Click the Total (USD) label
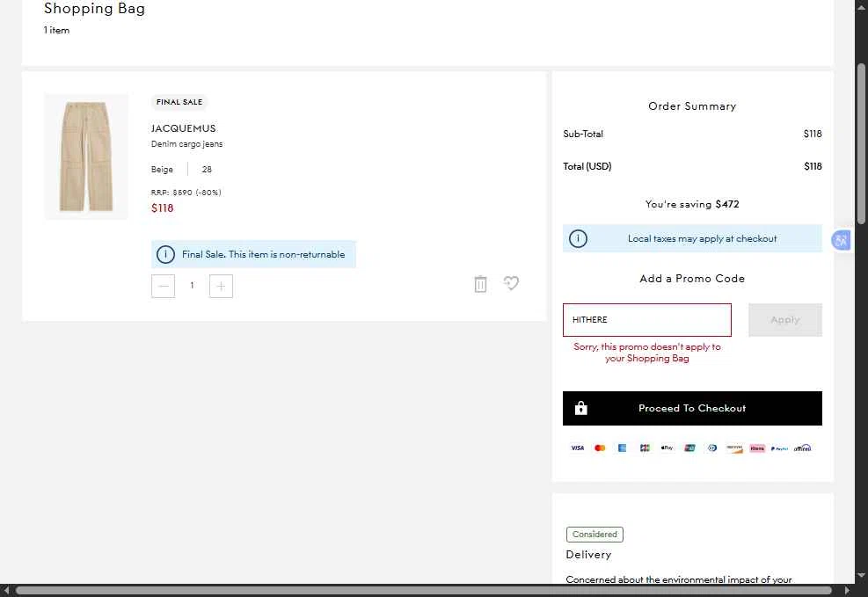Viewport: 868px width, 597px height. point(587,166)
